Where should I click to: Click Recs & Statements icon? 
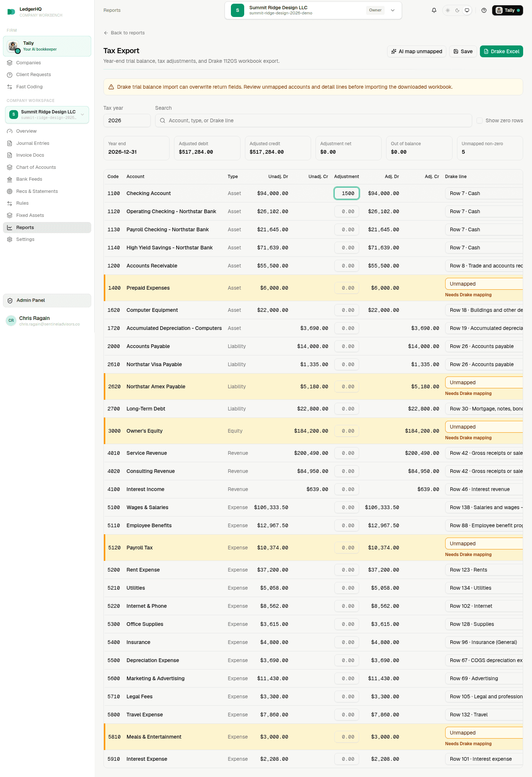[x=10, y=191]
